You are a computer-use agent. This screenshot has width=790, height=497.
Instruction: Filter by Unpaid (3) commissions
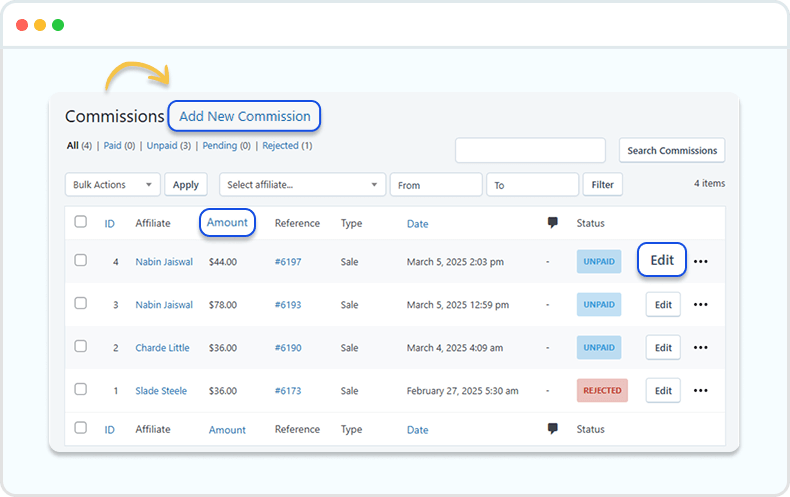(x=169, y=146)
